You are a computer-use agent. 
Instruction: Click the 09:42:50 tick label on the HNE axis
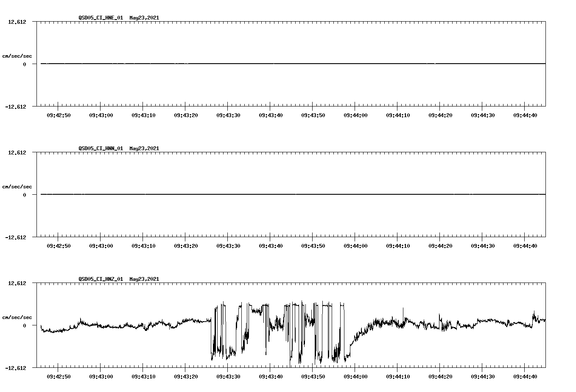58,115
